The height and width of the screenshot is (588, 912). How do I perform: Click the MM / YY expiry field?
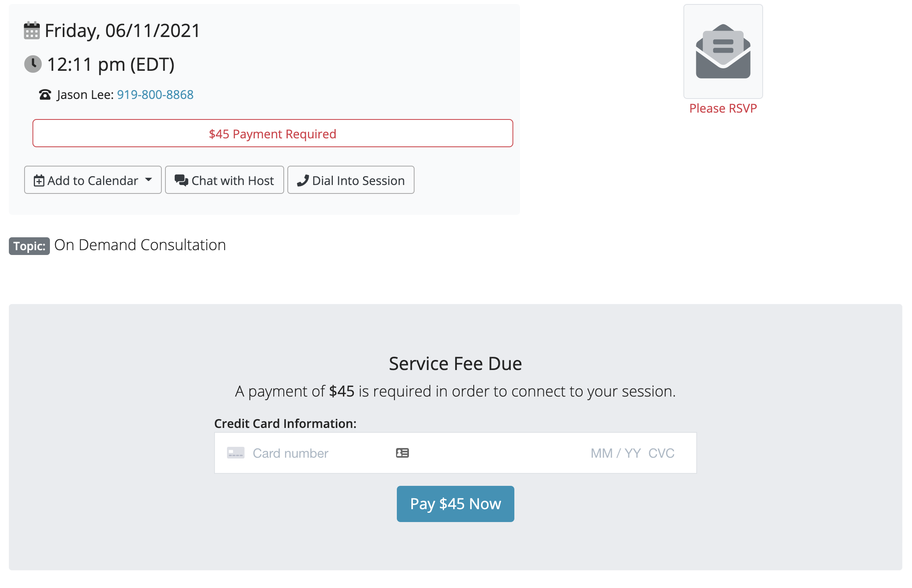point(615,453)
